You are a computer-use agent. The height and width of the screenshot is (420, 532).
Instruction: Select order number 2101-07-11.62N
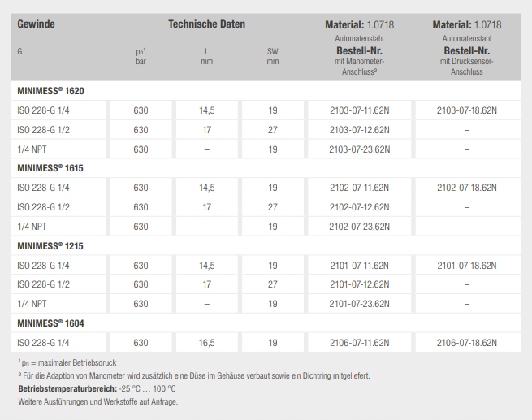[359, 266]
